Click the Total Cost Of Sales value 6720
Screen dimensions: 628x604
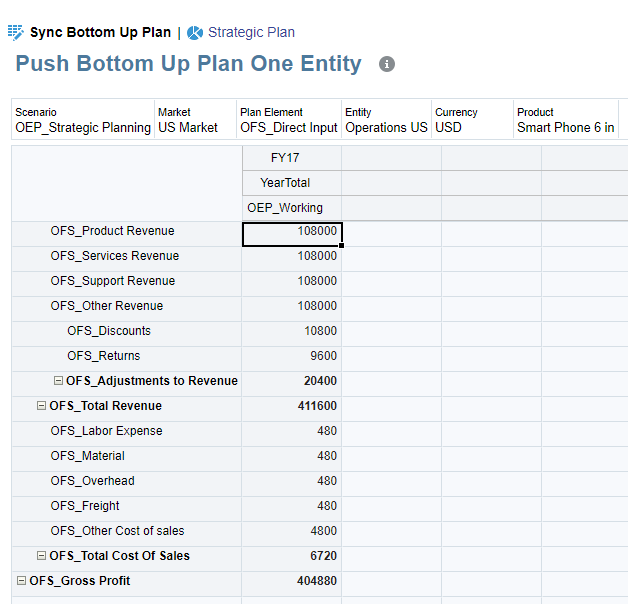(292, 559)
